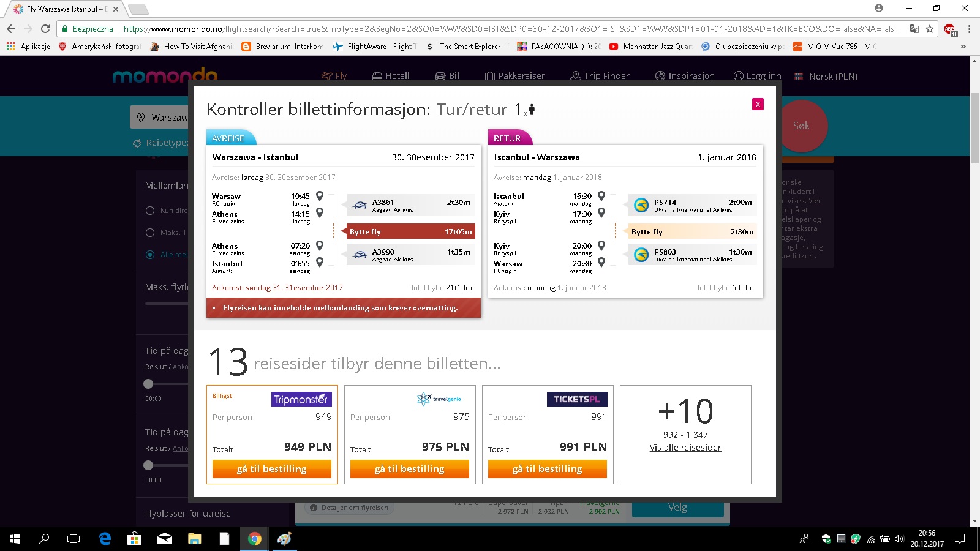Viewport: 980px width, 551px height.
Task: Click the Warszawa origin input field
Action: 160,117
